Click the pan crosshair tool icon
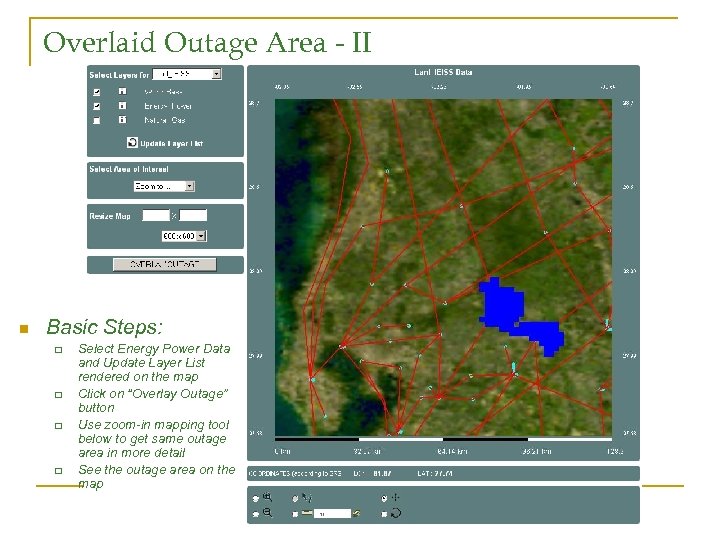 (x=396, y=497)
